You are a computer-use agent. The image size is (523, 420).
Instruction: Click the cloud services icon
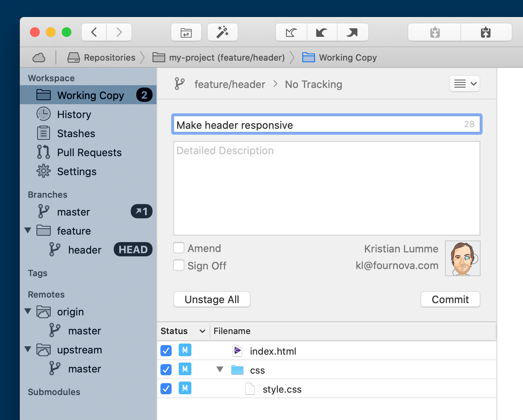39,58
